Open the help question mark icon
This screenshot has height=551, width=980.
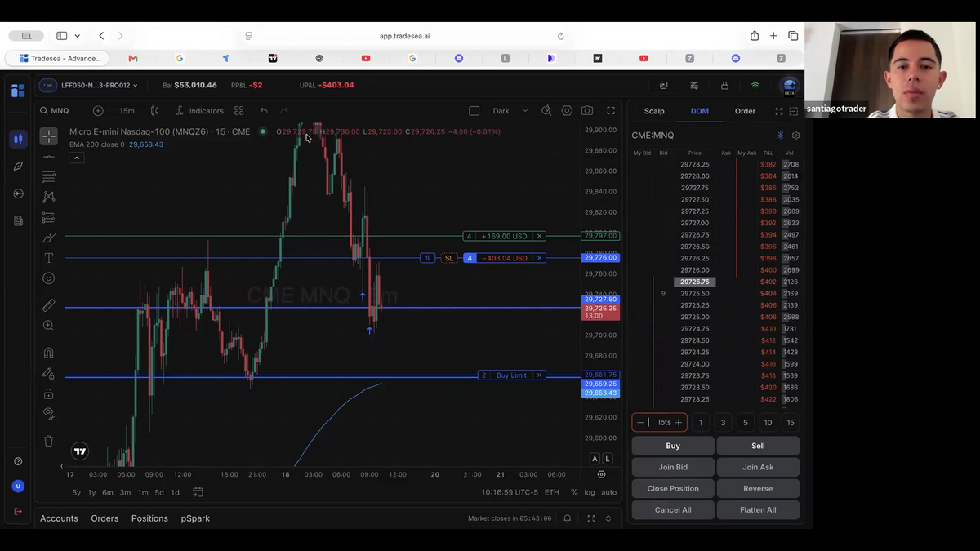[18, 462]
